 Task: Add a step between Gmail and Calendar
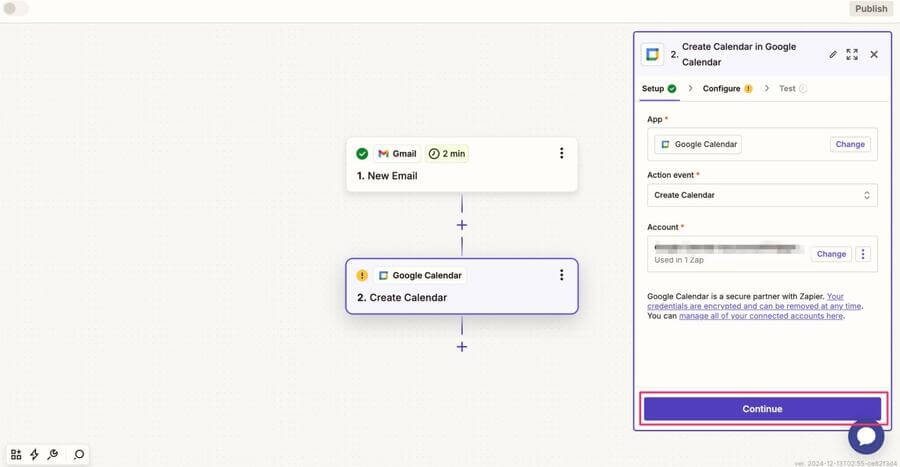click(x=461, y=225)
